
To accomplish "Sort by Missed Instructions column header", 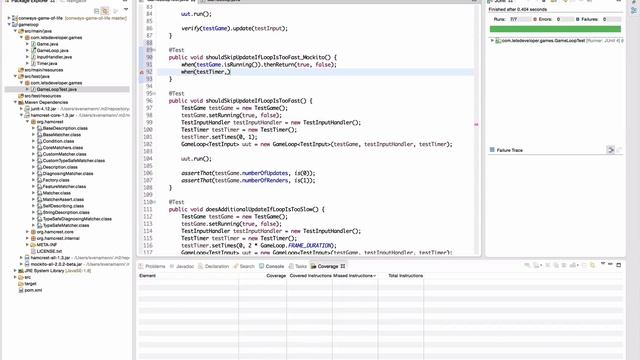I will (x=355, y=276).
